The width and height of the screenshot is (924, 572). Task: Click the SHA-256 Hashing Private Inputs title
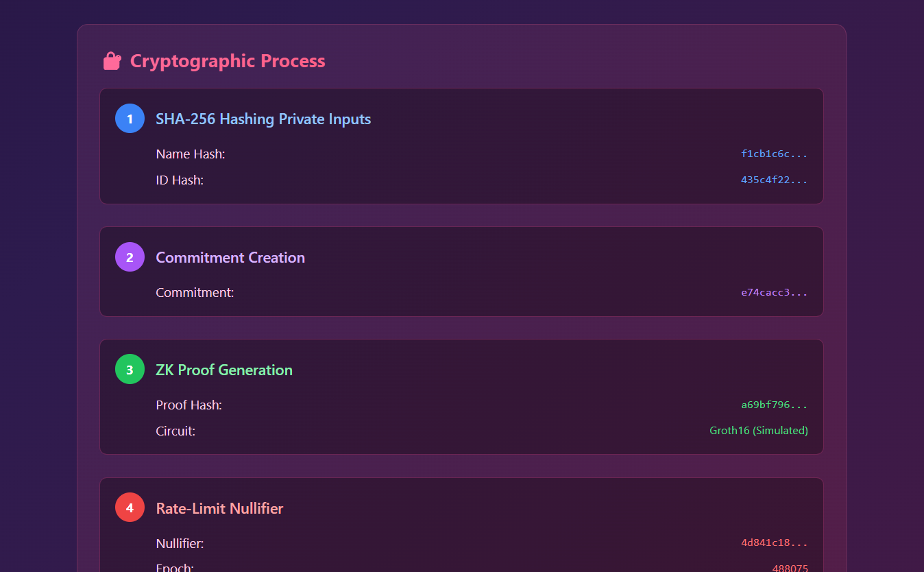tap(263, 119)
